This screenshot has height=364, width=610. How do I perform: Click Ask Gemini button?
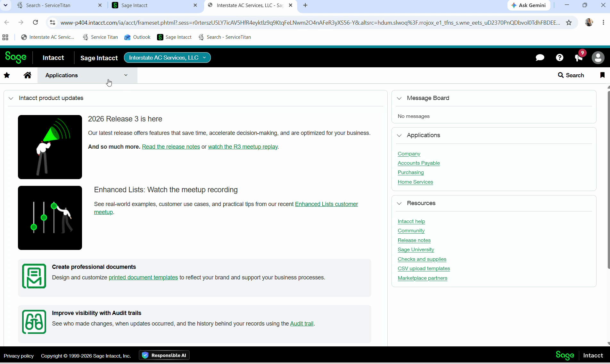coord(529,5)
